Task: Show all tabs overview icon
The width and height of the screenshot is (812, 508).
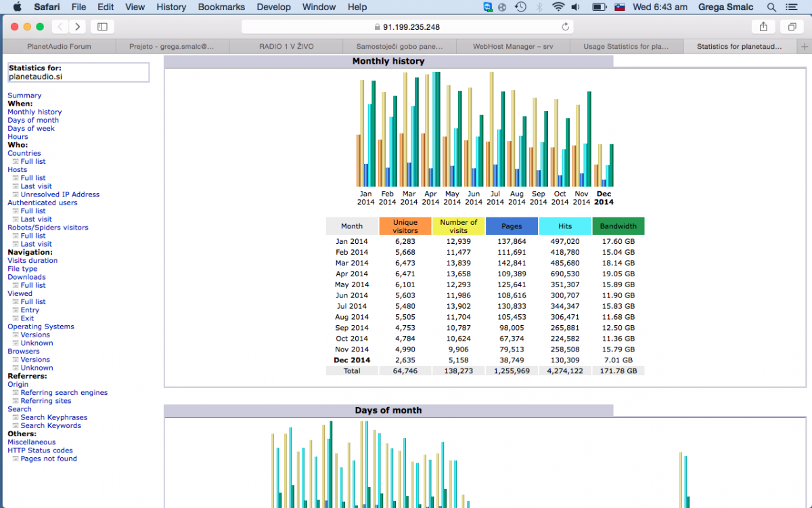Action: click(791, 26)
